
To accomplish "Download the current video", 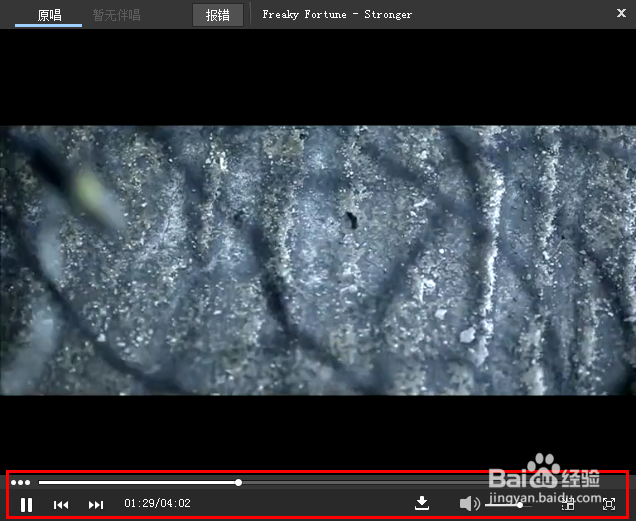I will tap(422, 503).
